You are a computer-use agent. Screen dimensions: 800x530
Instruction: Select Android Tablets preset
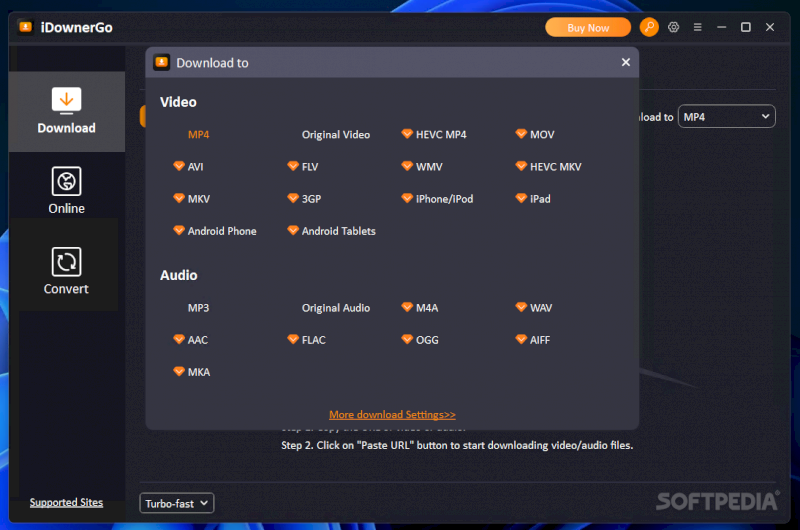pyautogui.click(x=338, y=231)
